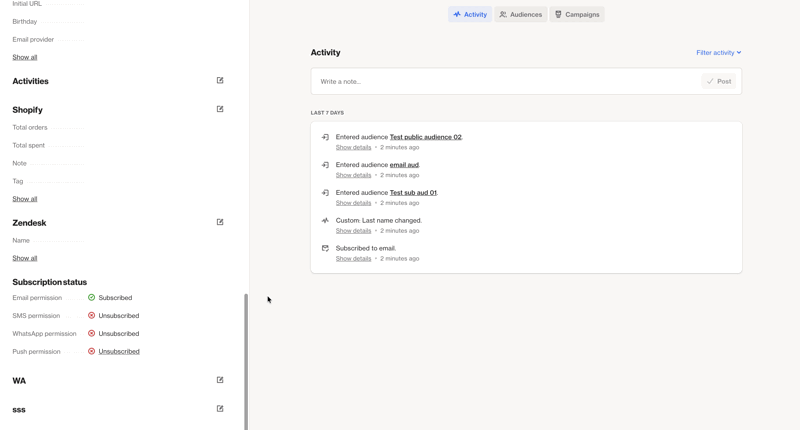Switch to the Campaigns tab

pyautogui.click(x=577, y=15)
